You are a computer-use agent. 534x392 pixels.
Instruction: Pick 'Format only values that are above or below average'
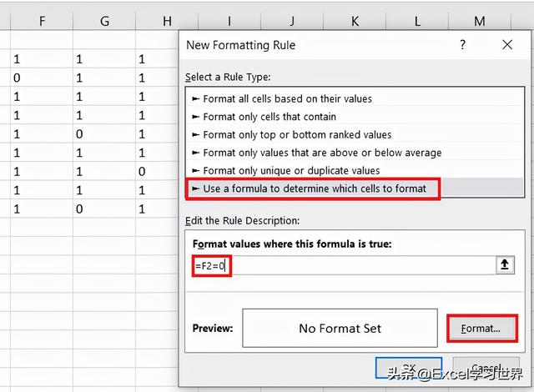[x=322, y=153]
